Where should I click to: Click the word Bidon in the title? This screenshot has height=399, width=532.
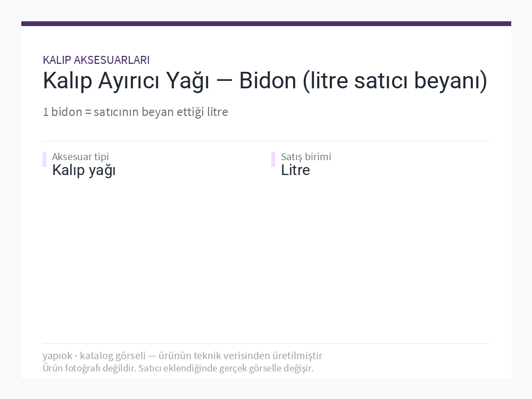pyautogui.click(x=268, y=81)
